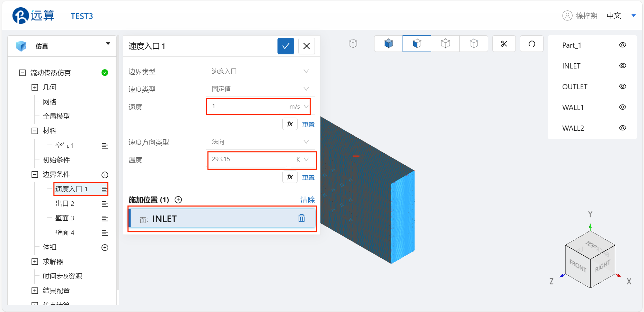Open fx expression editor for 速度
The width and height of the screenshot is (644, 312).
(290, 124)
